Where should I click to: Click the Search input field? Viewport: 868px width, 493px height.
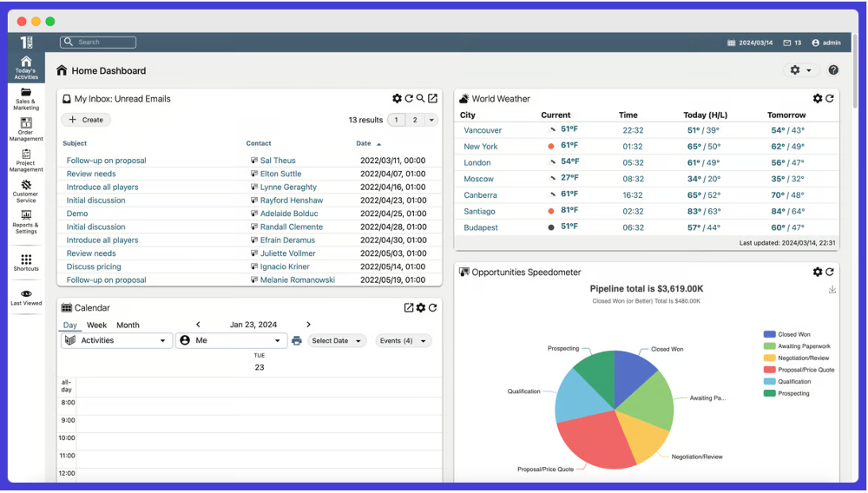click(98, 42)
